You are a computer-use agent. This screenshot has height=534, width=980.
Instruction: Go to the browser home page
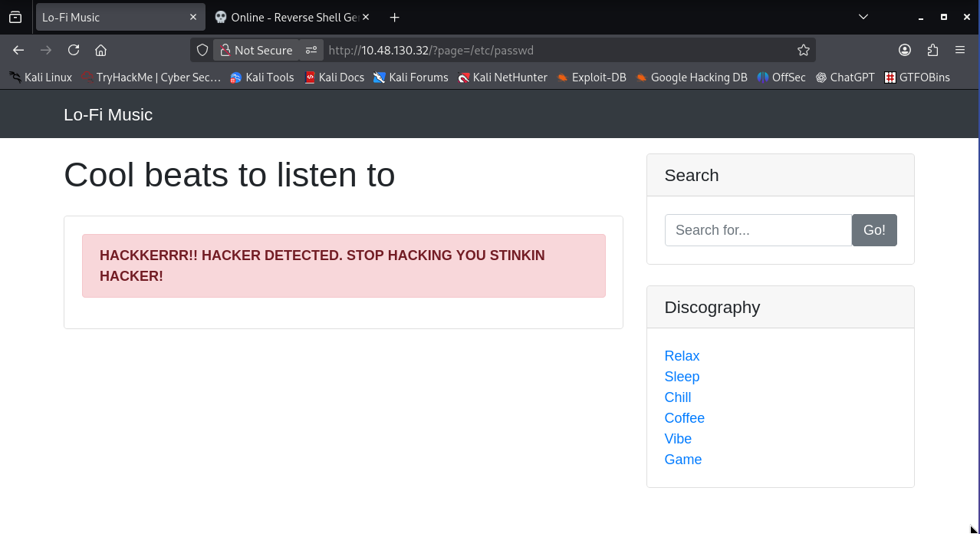point(100,50)
